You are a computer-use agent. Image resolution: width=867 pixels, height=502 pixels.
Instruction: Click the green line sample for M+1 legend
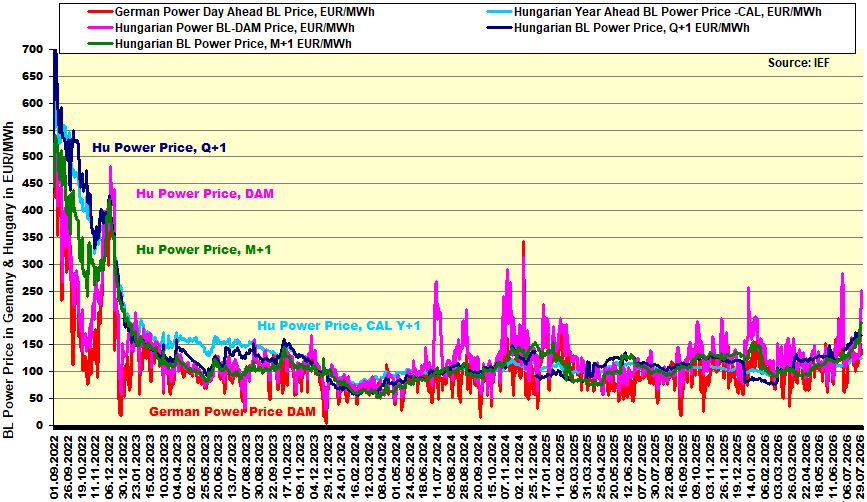[100, 44]
